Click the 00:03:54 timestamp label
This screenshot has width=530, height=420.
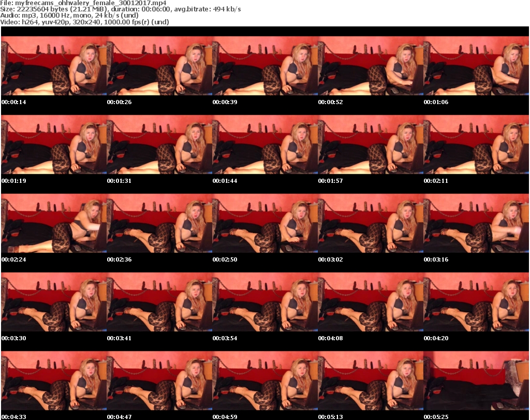(225, 338)
